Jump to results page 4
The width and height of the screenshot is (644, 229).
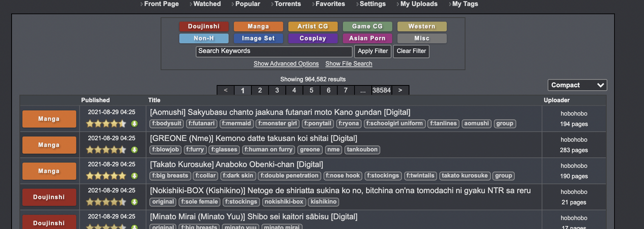294,90
